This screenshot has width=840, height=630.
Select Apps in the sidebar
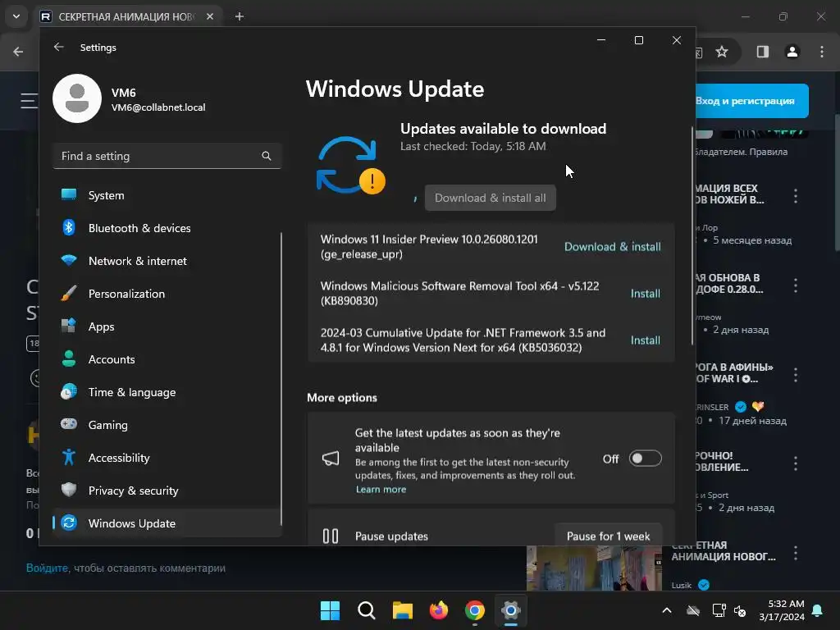[167, 326]
